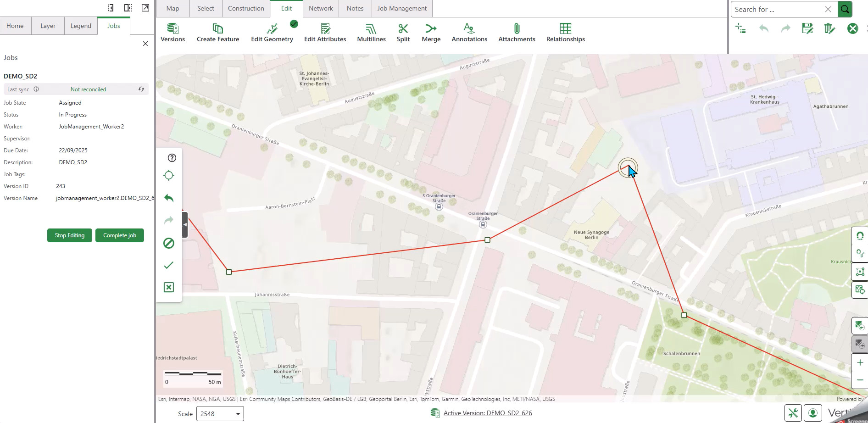Collapse the side panel with the arrow handle
The image size is (868, 423).
click(185, 225)
